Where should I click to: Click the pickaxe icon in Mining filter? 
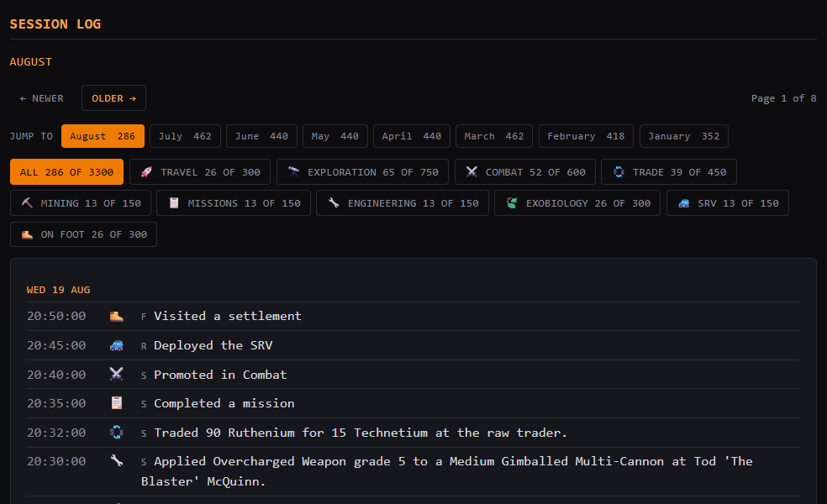tap(27, 203)
